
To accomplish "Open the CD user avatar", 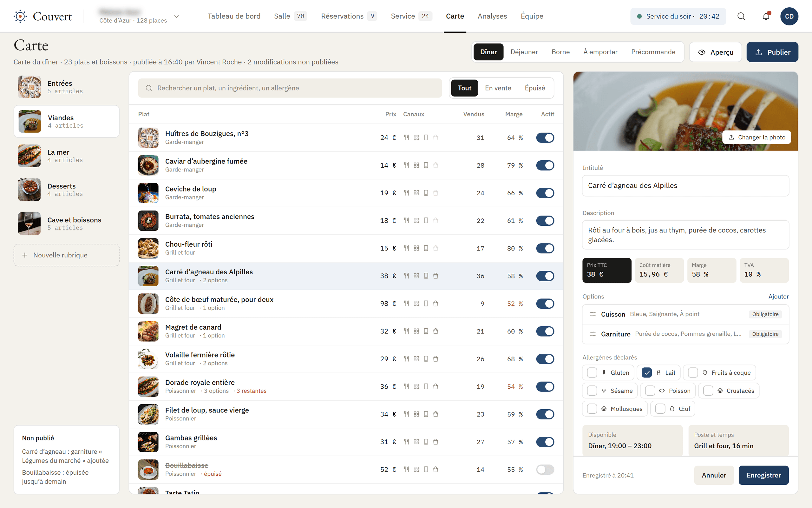I will [789, 16].
